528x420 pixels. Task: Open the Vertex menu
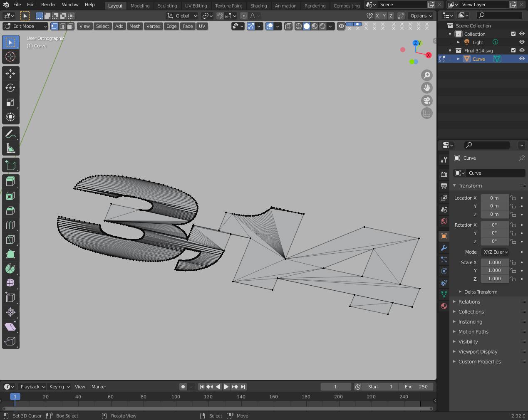(153, 26)
